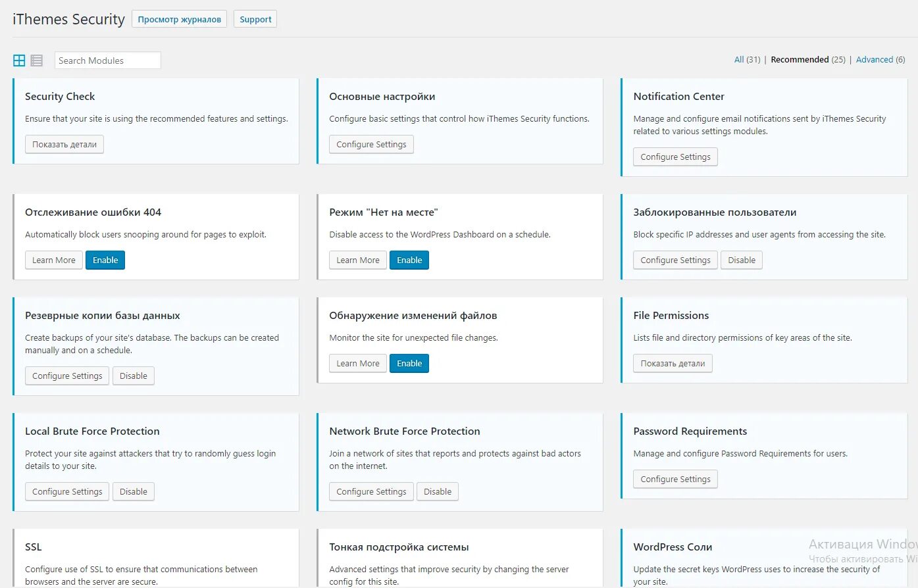Switch to list view icon
This screenshot has height=588, width=918.
point(37,61)
